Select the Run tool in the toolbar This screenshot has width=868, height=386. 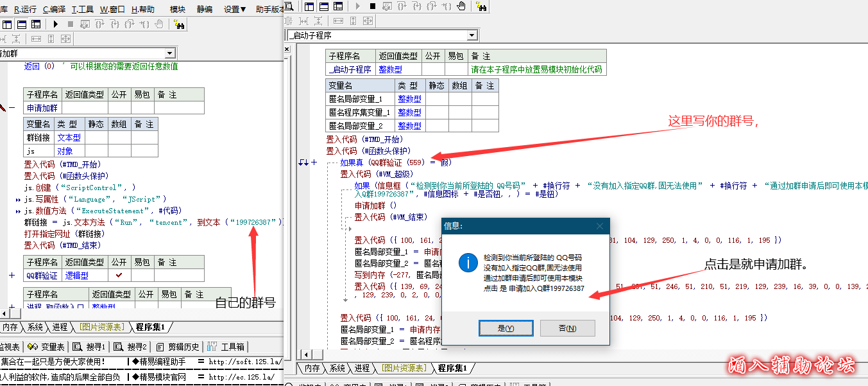[357, 6]
